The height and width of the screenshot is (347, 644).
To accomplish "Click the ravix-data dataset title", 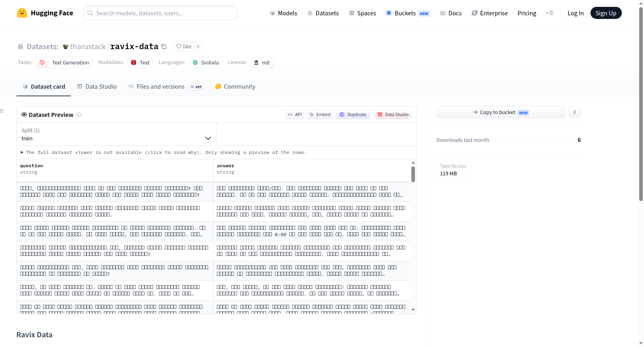I will [134, 46].
